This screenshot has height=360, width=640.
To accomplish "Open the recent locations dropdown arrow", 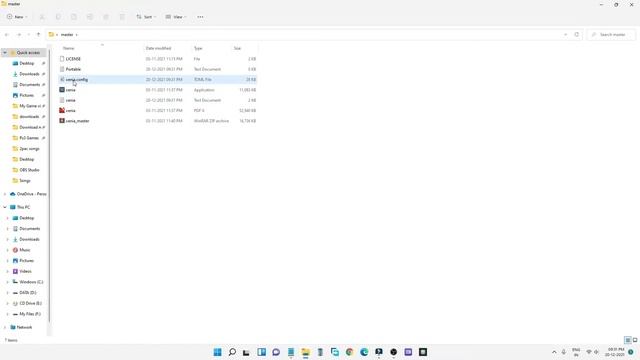I will tap(28, 35).
